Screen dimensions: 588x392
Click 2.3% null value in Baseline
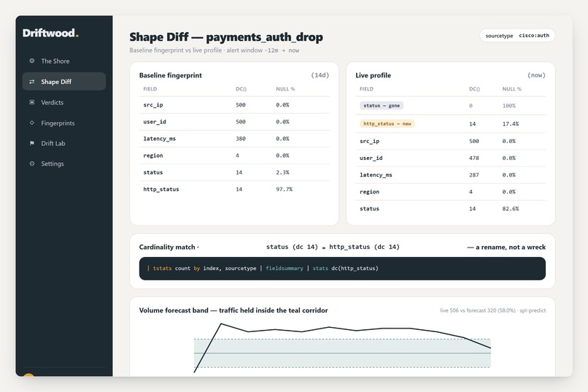point(283,172)
